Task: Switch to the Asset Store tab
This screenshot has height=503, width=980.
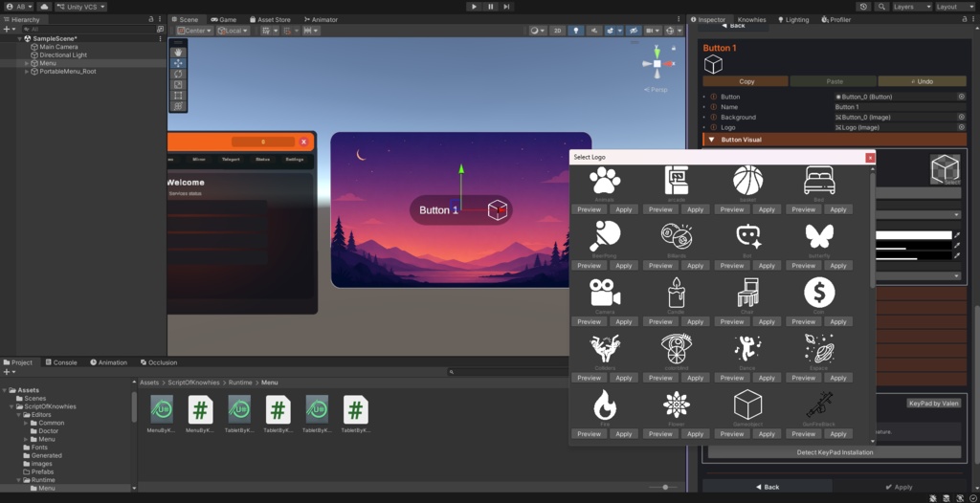Action: (270, 19)
